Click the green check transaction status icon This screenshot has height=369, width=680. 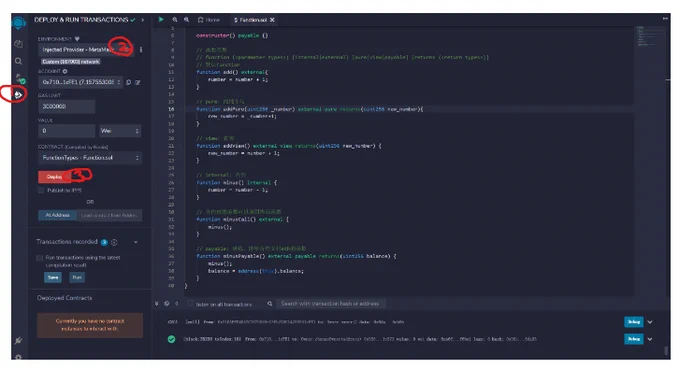(171, 339)
